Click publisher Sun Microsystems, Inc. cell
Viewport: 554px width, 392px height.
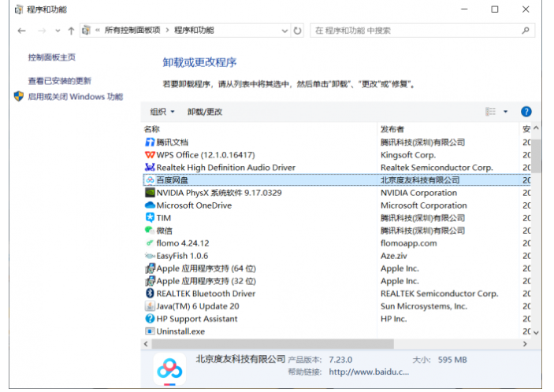[x=424, y=306]
